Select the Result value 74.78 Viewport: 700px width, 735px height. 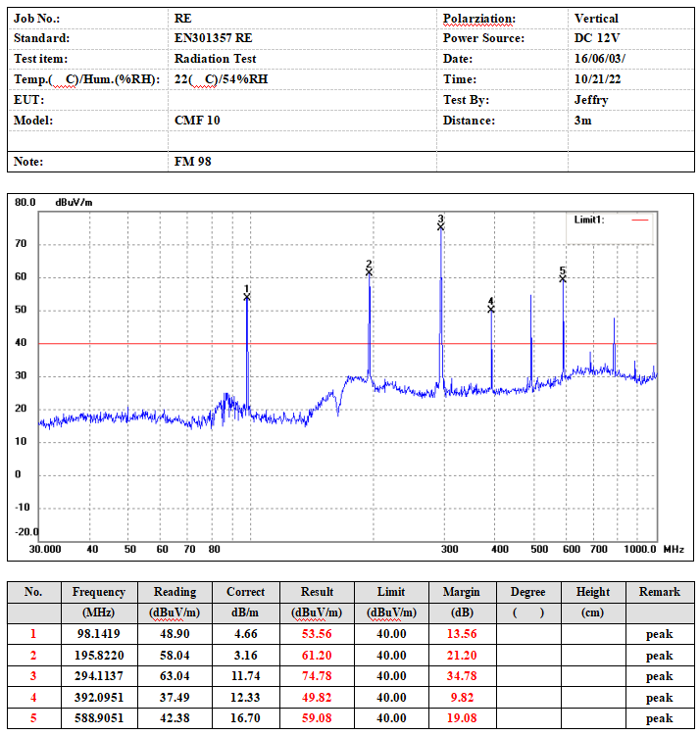click(x=317, y=676)
